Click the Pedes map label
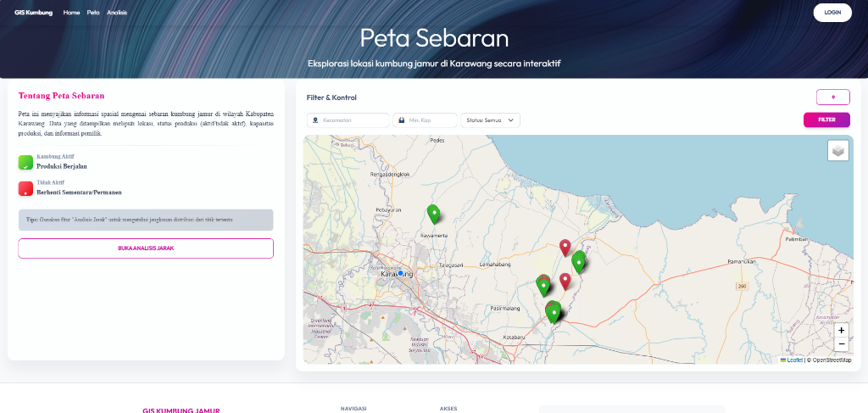 tap(437, 140)
